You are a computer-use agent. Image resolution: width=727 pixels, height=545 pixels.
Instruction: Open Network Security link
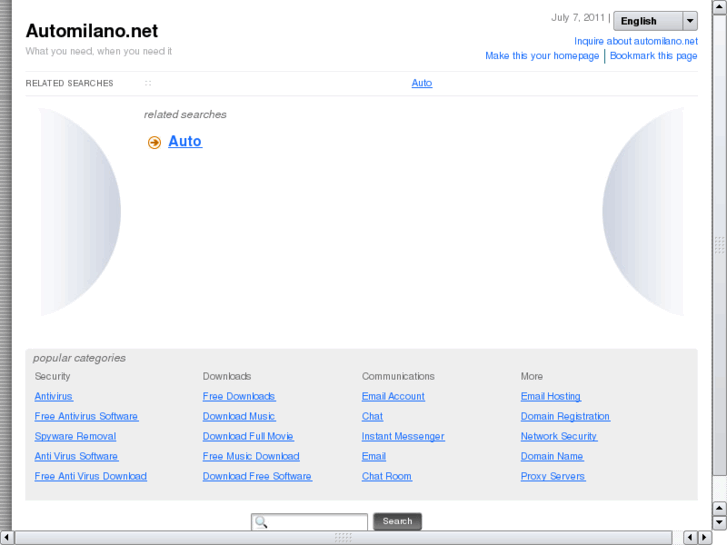click(x=559, y=436)
